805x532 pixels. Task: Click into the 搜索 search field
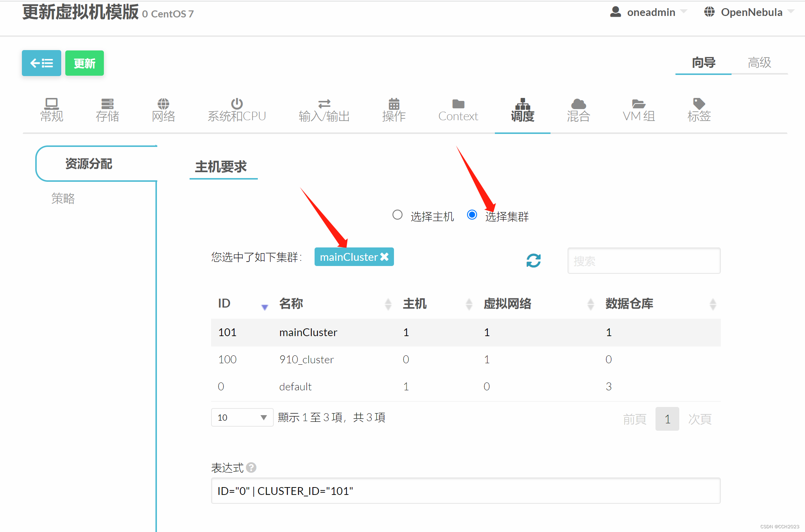tap(644, 261)
